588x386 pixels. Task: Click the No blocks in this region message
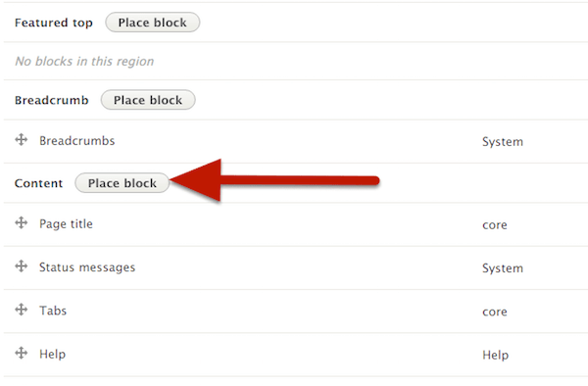pyautogui.click(x=84, y=61)
